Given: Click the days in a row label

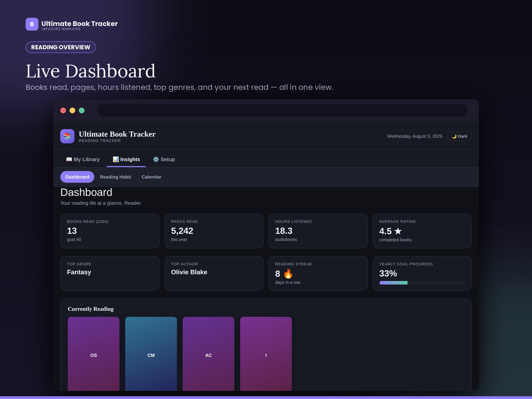Looking at the screenshot, I should pyautogui.click(x=288, y=282).
